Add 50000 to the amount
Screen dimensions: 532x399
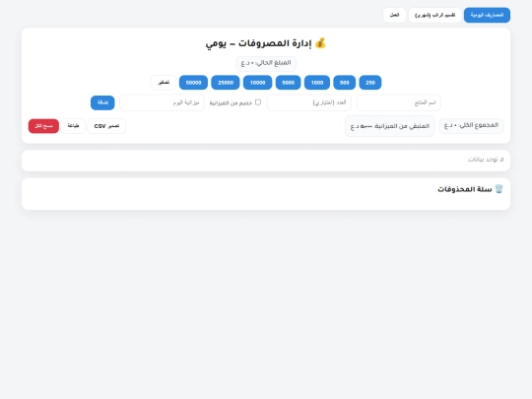coord(193,83)
